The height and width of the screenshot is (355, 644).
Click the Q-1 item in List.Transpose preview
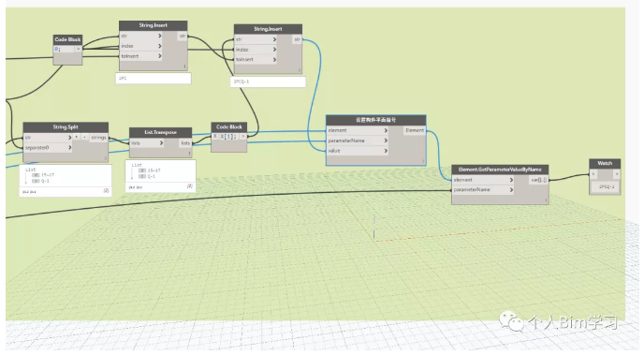click(x=147, y=176)
